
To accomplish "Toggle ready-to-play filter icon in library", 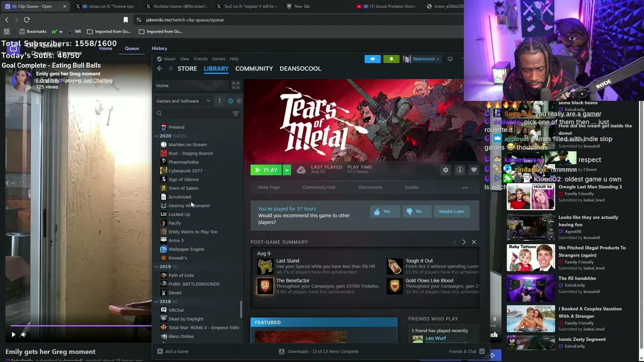I will pyautogui.click(x=239, y=101).
